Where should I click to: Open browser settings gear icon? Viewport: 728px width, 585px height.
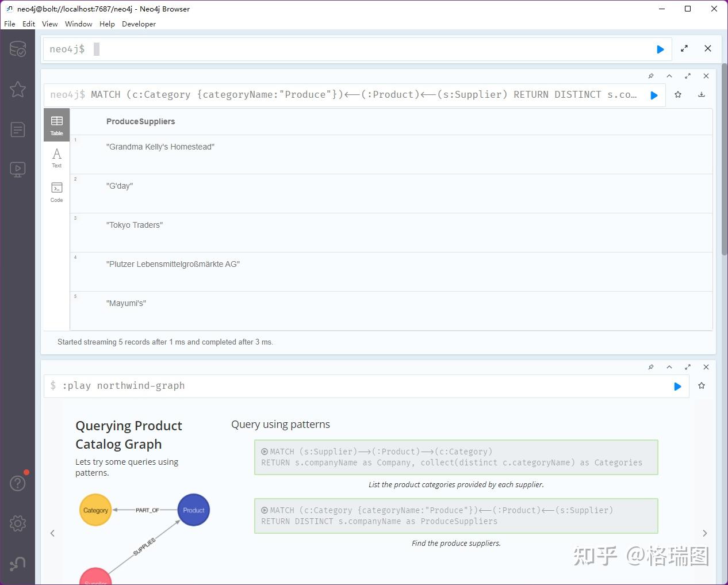[x=18, y=523]
